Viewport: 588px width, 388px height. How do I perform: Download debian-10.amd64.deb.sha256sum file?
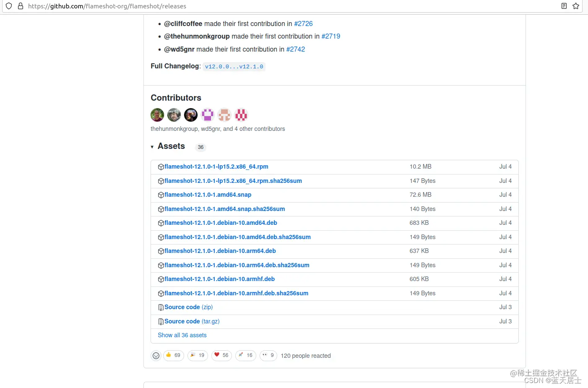point(237,237)
